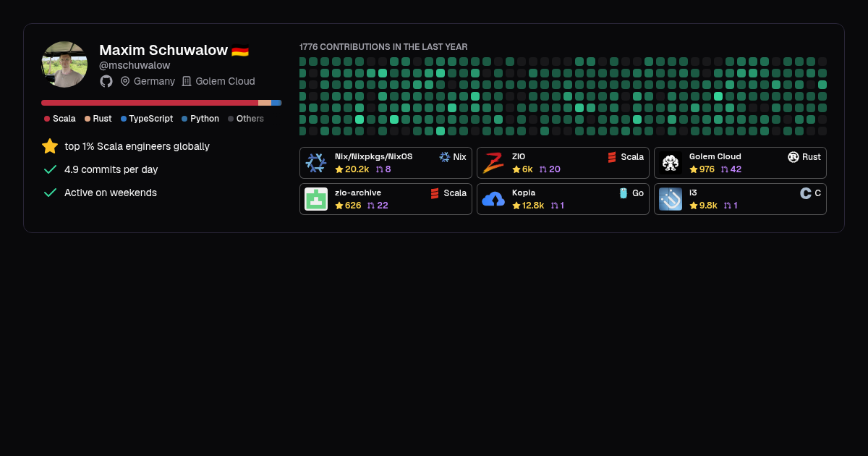
Task: Click the building icon beside Golem Cloud
Action: tap(187, 81)
